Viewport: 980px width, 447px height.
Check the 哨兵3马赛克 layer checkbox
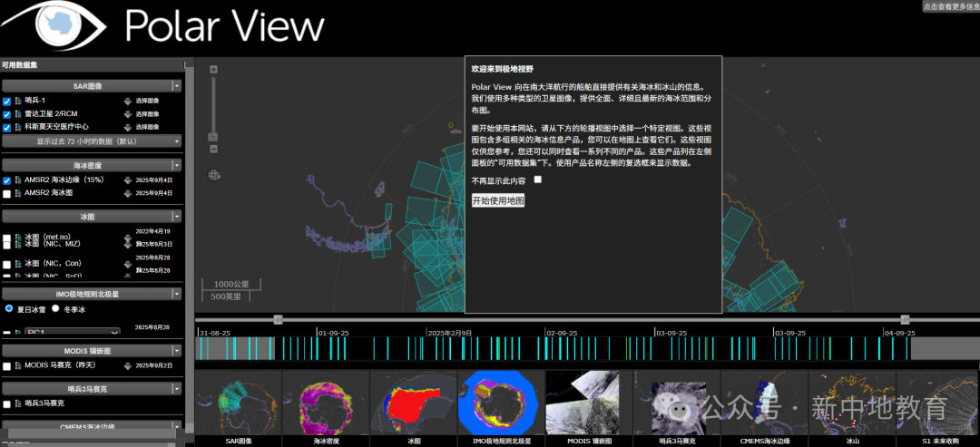point(7,404)
